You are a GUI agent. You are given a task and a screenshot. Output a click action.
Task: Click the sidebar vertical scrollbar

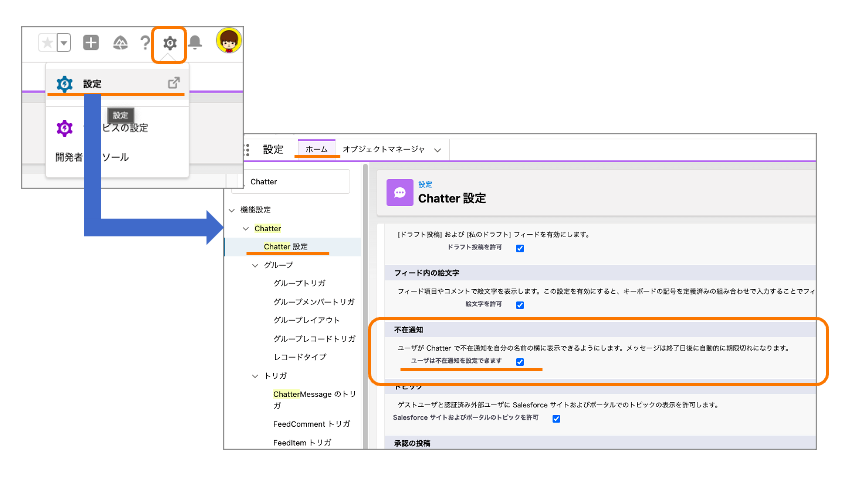coord(366,307)
